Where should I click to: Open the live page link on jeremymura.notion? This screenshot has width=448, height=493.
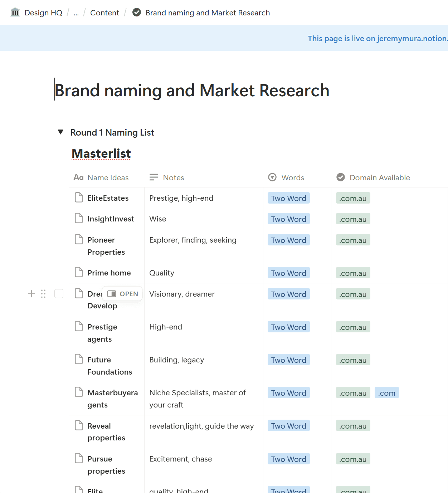378,38
